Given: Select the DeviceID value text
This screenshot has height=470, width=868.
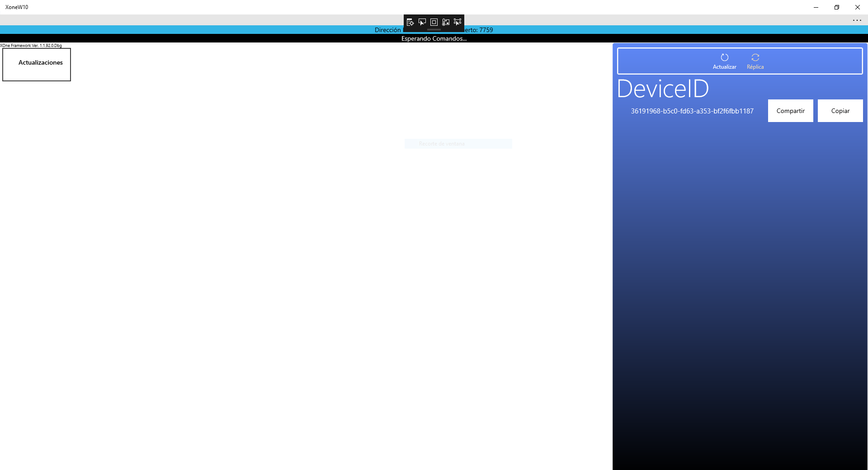Looking at the screenshot, I should point(692,111).
